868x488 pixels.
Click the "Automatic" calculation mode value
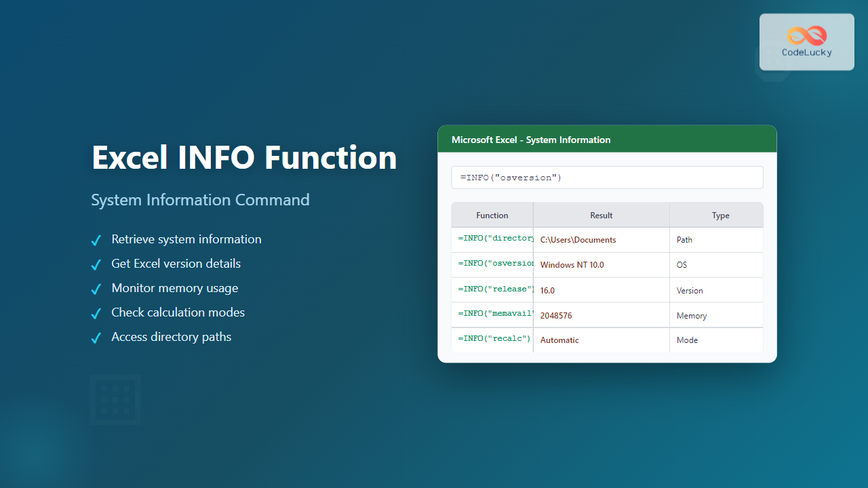(x=559, y=340)
